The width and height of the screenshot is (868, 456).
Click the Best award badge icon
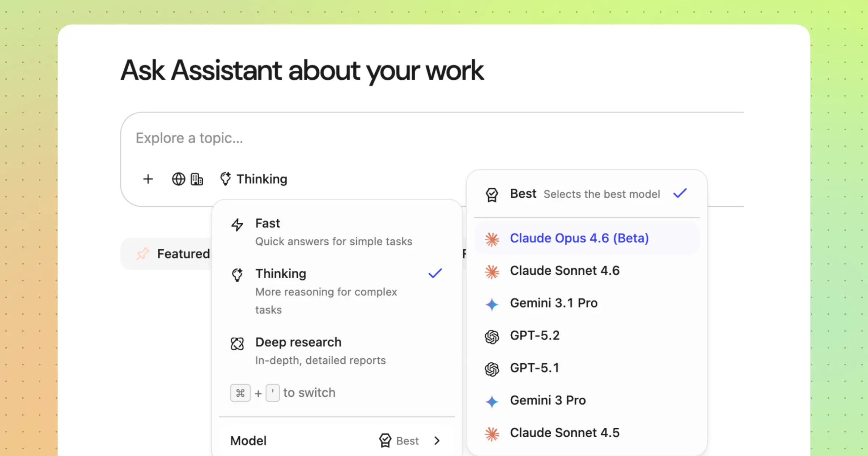click(492, 195)
